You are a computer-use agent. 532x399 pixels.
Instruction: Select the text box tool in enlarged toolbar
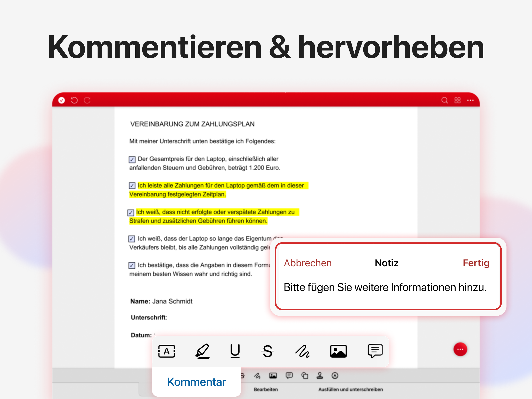(x=166, y=351)
